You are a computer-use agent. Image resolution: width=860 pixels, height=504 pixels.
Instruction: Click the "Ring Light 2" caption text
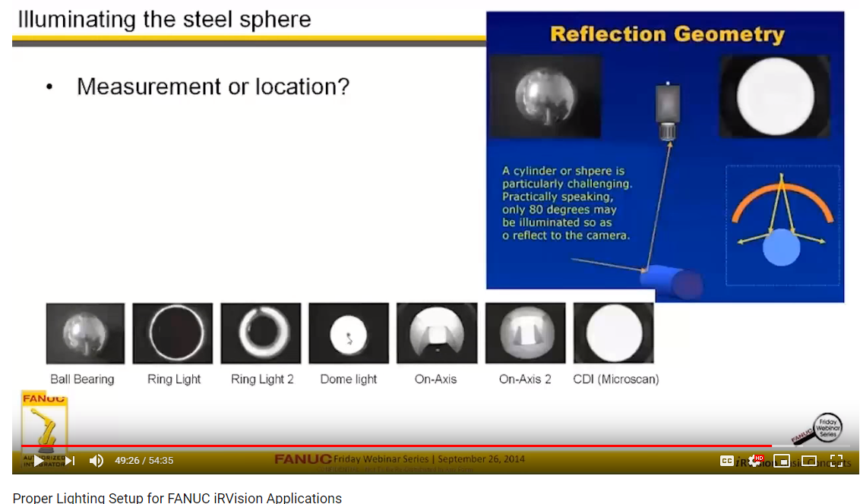click(x=262, y=379)
